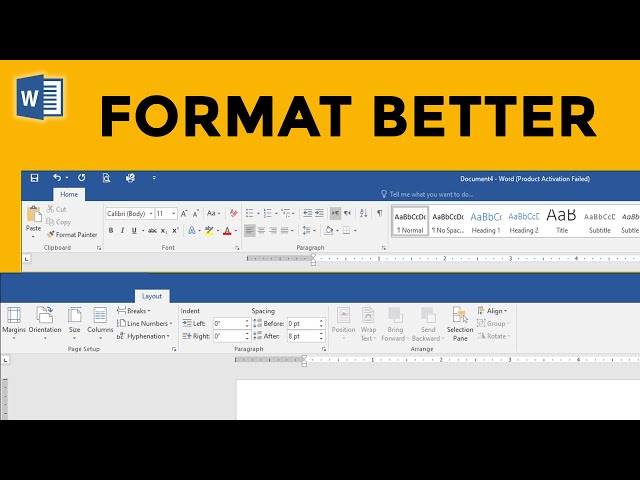Clear all formatting eraser icon
This screenshot has width=640, height=480.
233,213
